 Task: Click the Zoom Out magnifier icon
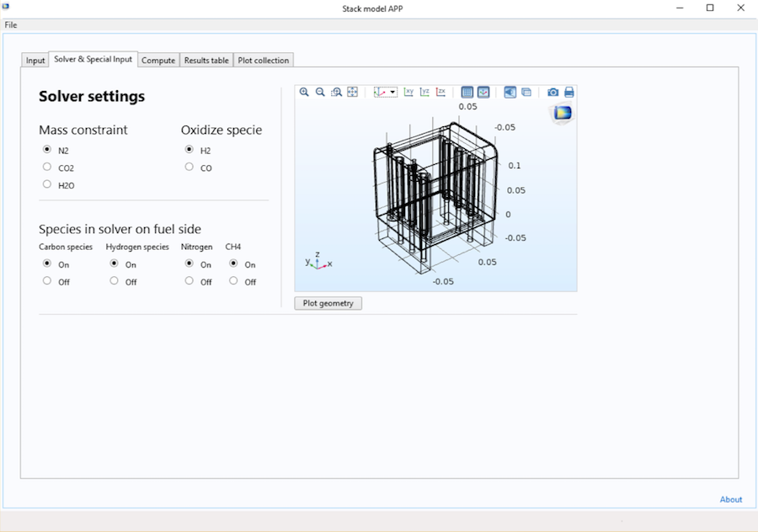(320, 92)
